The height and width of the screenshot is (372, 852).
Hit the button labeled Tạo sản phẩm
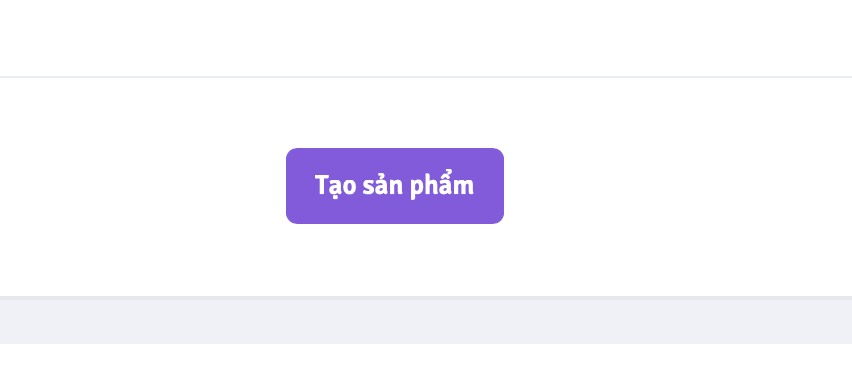[395, 186]
